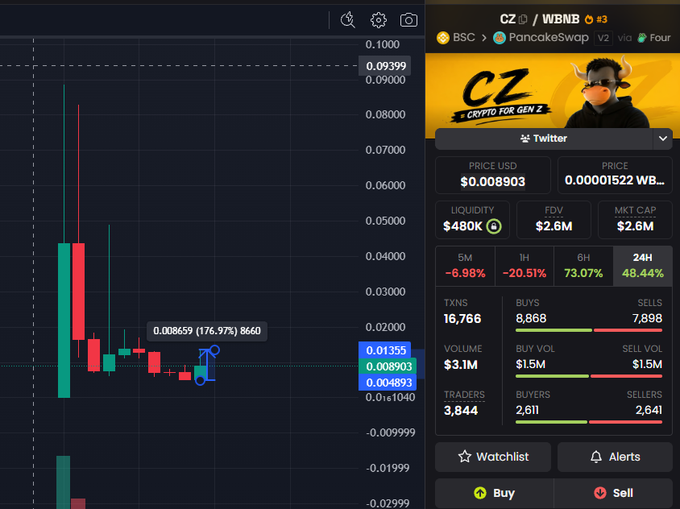The width and height of the screenshot is (680, 509).
Task: Click the tallest green candlestick body
Action: [x=64, y=320]
